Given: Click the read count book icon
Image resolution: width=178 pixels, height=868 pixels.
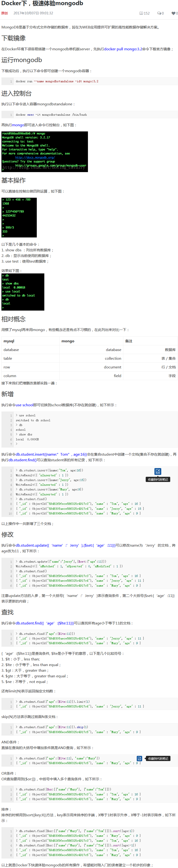Looking at the screenshot, I should coord(141,13).
